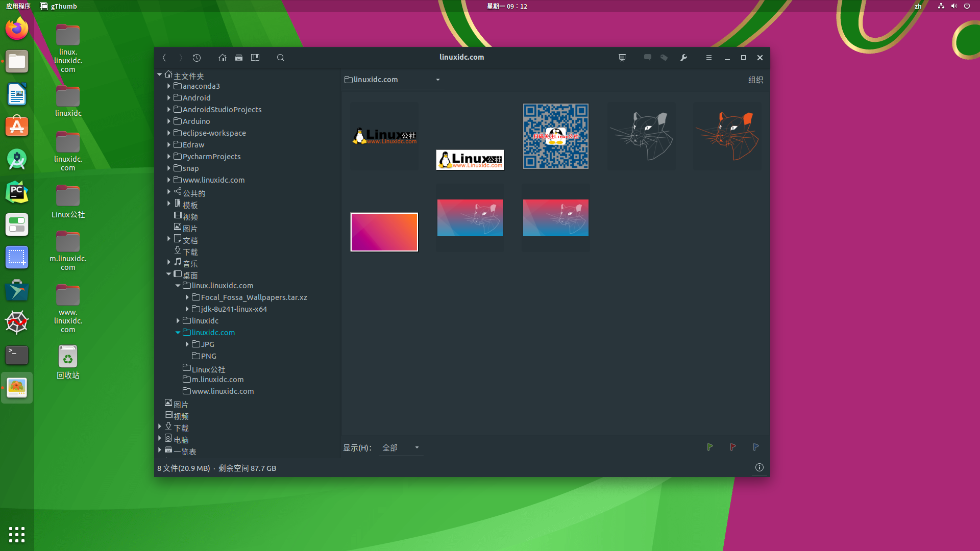The width and height of the screenshot is (980, 551).
Task: Collapse the 桌面 folder in the sidebar
Action: coord(169,274)
